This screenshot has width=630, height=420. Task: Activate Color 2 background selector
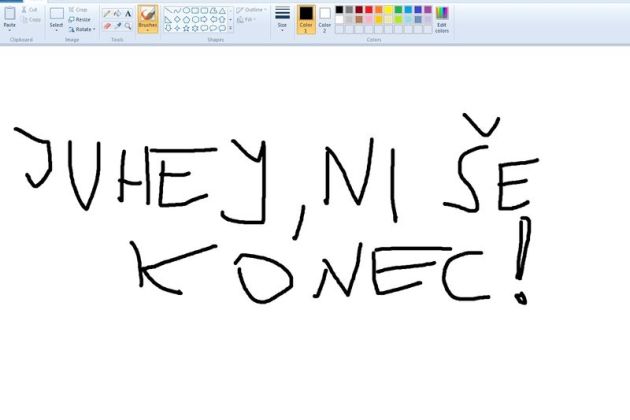pos(325,19)
